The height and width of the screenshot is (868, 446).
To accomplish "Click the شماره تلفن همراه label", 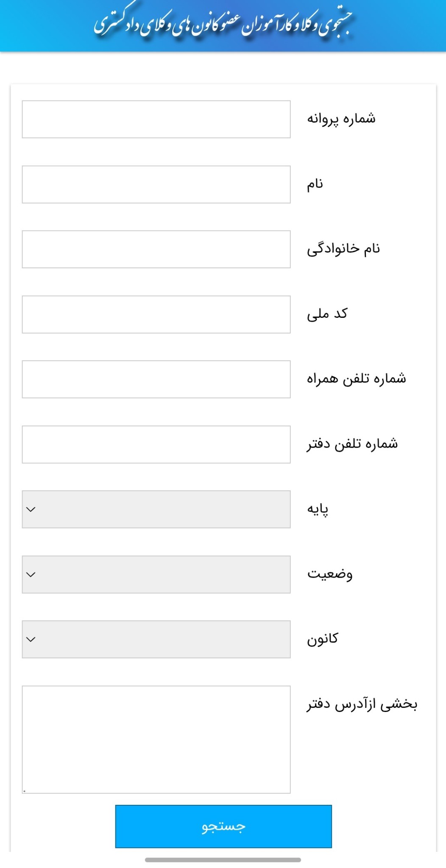I will coord(357,378).
